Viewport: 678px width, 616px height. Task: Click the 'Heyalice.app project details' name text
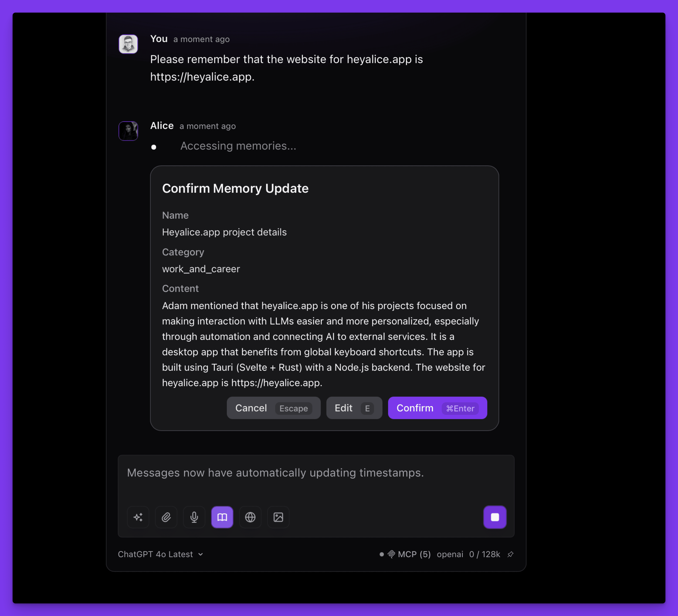coord(224,232)
